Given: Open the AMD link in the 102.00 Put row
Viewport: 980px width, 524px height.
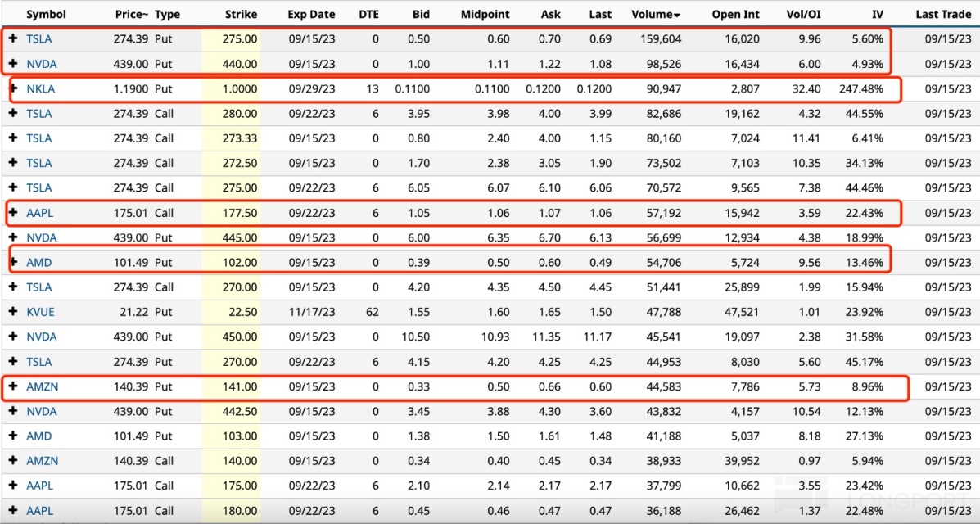Looking at the screenshot, I should pos(38,262).
